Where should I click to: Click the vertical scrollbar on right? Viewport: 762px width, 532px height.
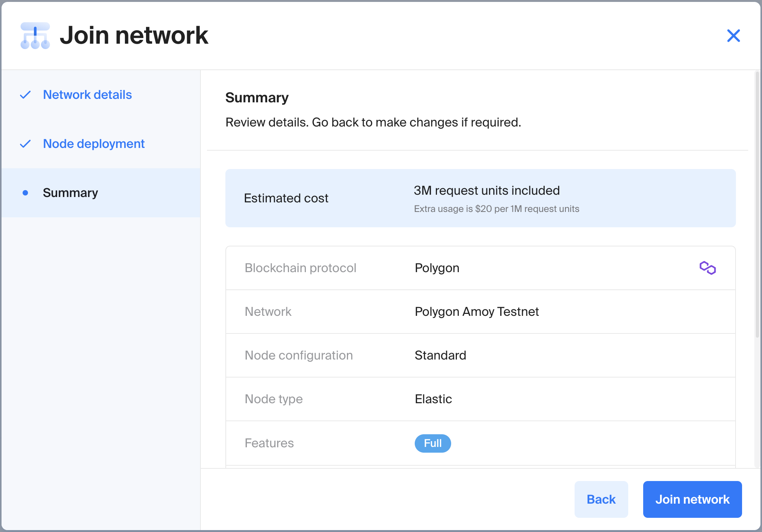point(757,205)
